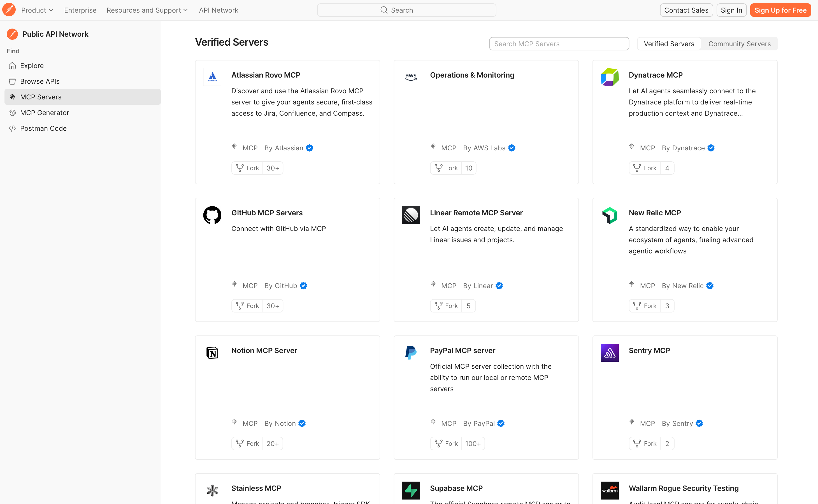
Task: Open the Enterprise menu item
Action: click(x=80, y=10)
